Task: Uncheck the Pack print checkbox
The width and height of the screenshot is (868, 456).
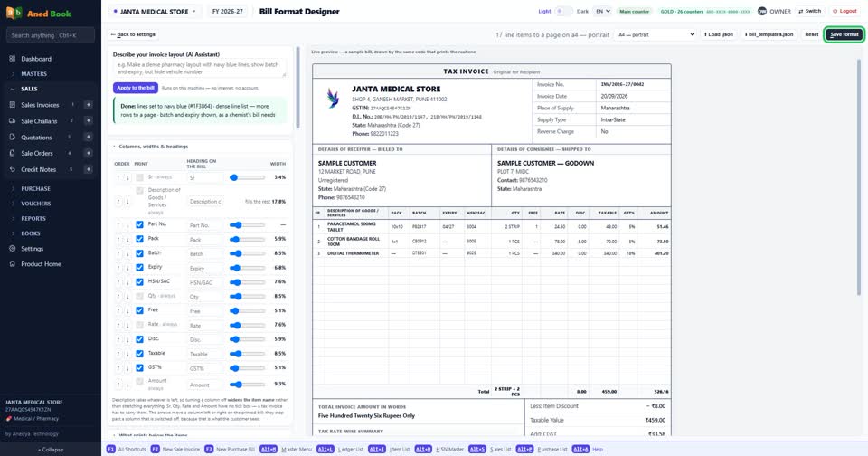Action: tap(139, 239)
